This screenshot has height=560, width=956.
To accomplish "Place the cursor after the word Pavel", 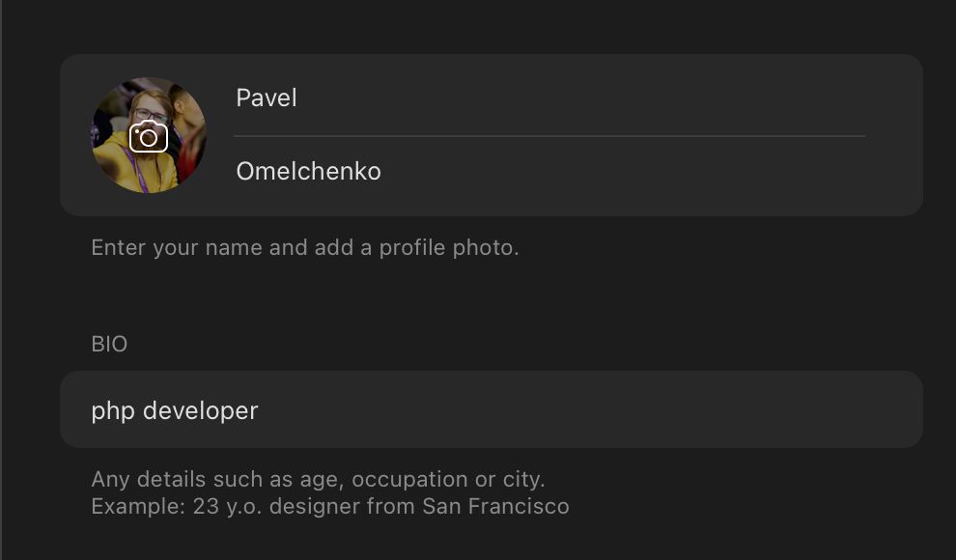I will [x=298, y=98].
